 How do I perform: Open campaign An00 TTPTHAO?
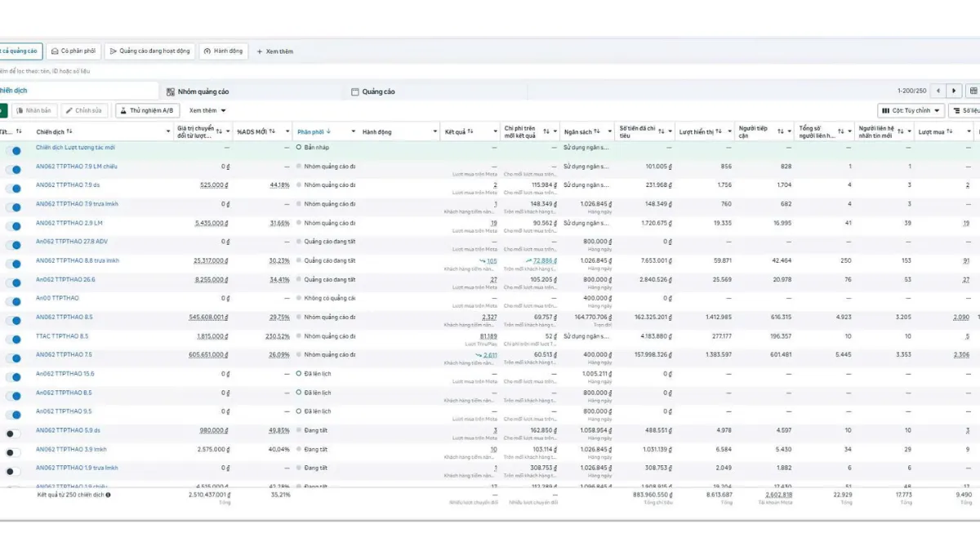pos(57,298)
